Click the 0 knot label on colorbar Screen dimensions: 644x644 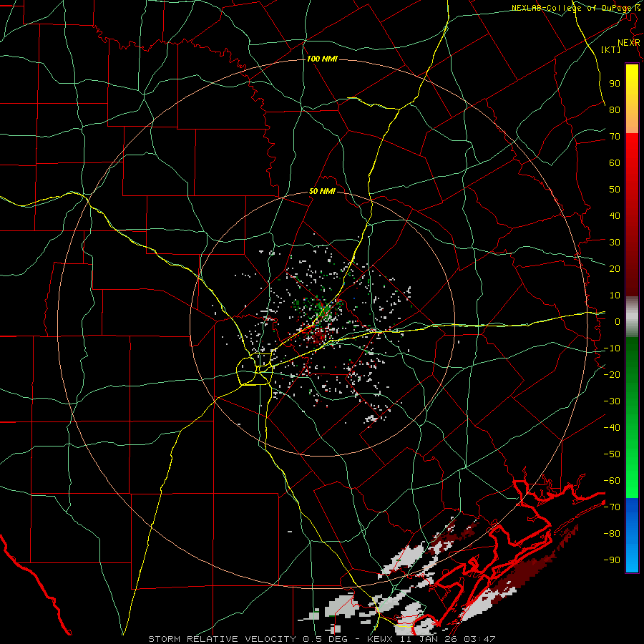618,321
